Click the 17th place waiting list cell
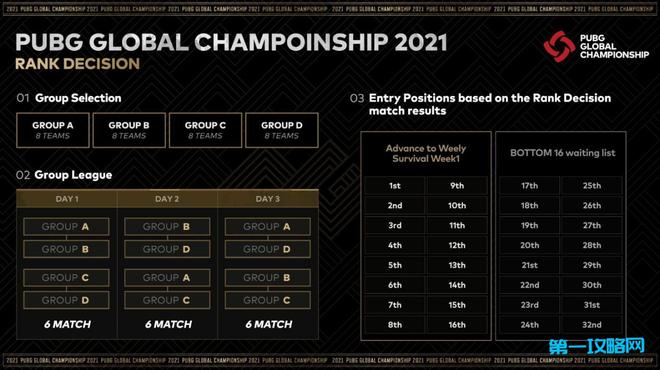This screenshot has height=370, width=660. click(x=530, y=186)
